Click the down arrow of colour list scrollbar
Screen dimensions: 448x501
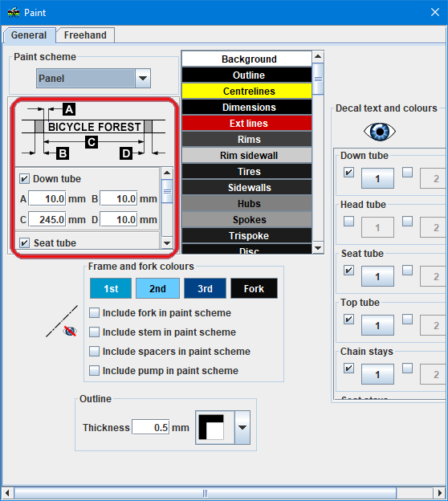[x=318, y=248]
